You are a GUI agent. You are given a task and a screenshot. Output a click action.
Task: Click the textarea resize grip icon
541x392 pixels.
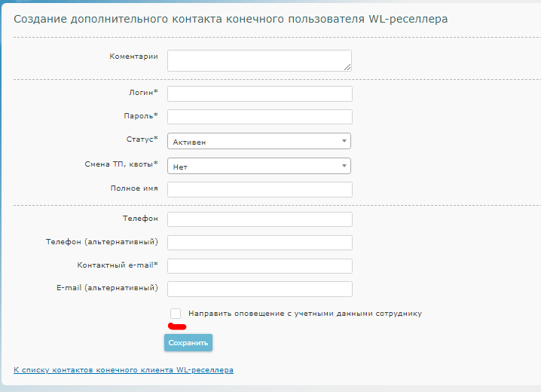click(347, 67)
